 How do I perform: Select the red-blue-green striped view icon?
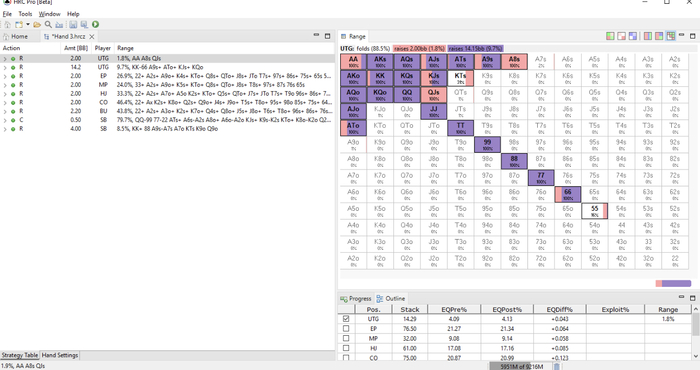(648, 36)
